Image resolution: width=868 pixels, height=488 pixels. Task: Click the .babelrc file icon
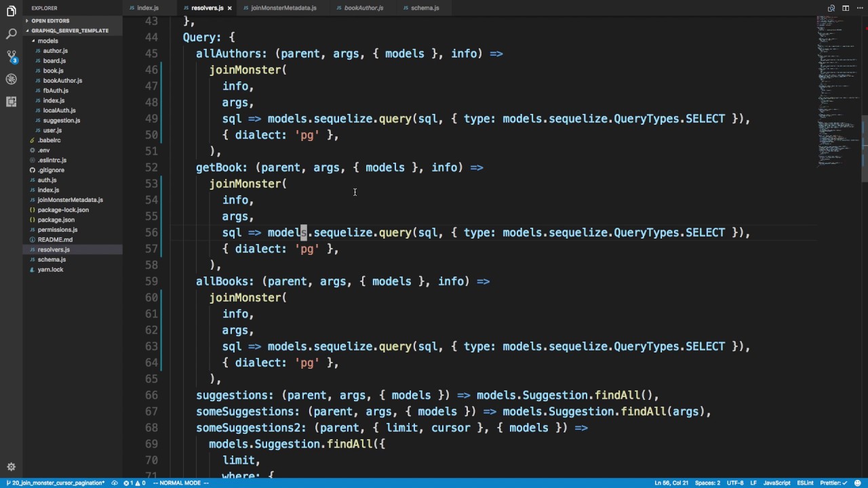tap(32, 140)
